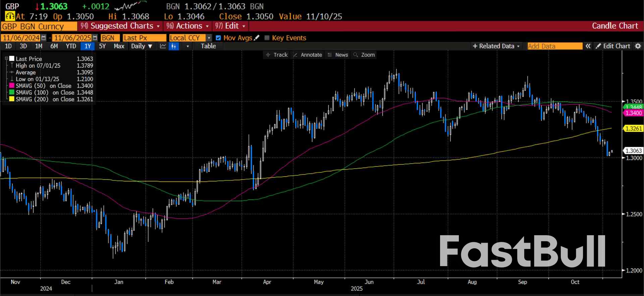Click the end date field 11/06/2025
This screenshot has width=644, height=296.
[x=72, y=38]
